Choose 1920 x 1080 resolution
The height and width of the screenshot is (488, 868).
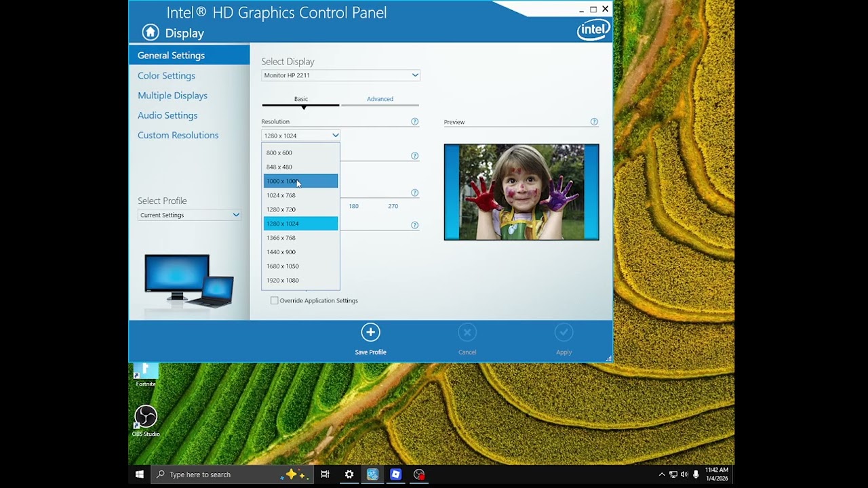click(300, 281)
